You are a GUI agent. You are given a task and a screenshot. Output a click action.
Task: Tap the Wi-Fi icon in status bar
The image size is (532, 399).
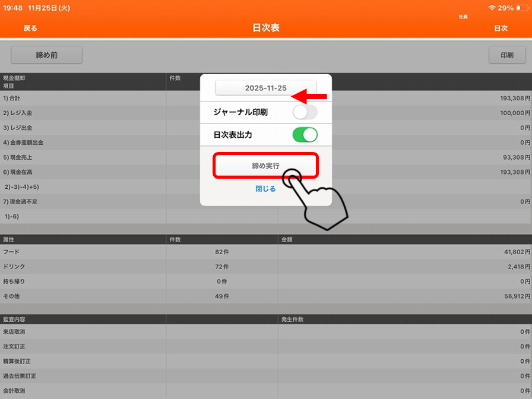click(x=492, y=8)
